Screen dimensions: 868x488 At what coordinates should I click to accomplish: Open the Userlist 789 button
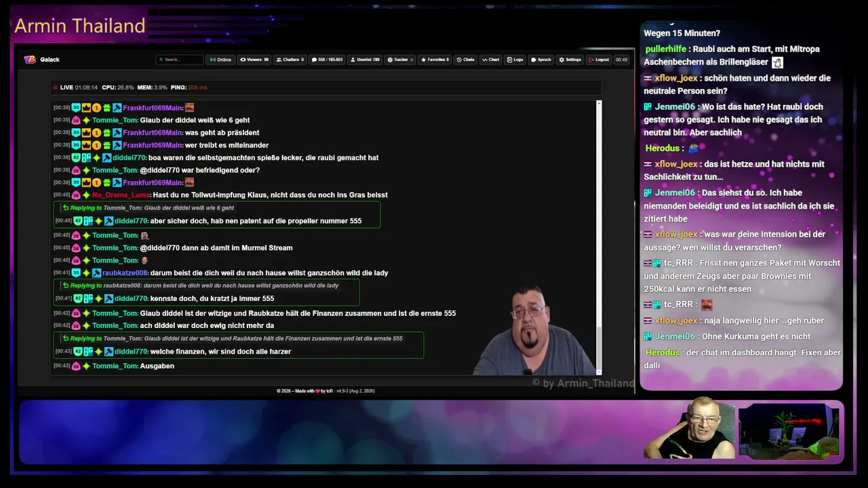click(x=365, y=60)
